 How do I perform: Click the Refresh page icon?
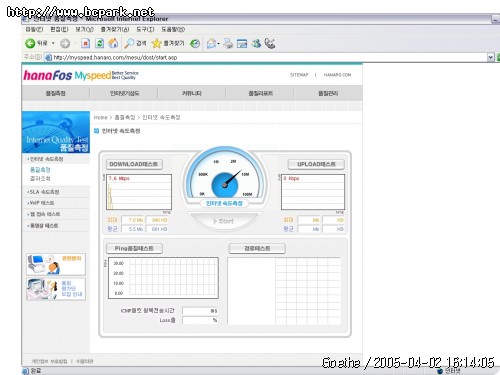(99, 43)
